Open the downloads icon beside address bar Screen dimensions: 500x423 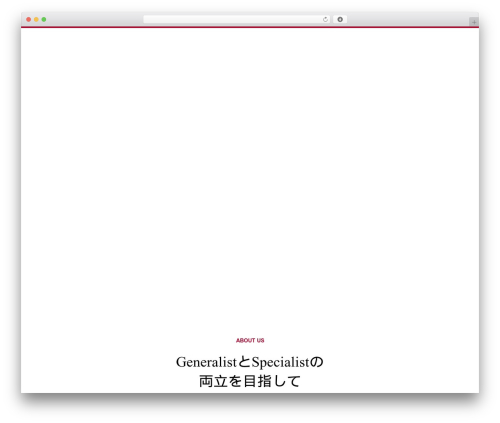coord(340,20)
